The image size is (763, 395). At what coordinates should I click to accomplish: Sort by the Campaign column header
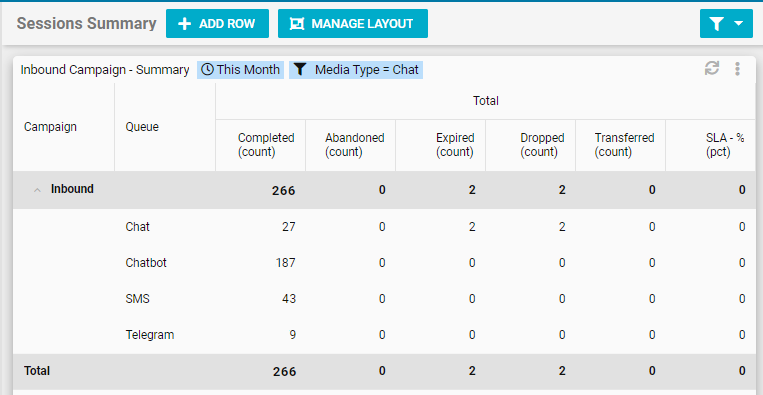pyautogui.click(x=50, y=127)
